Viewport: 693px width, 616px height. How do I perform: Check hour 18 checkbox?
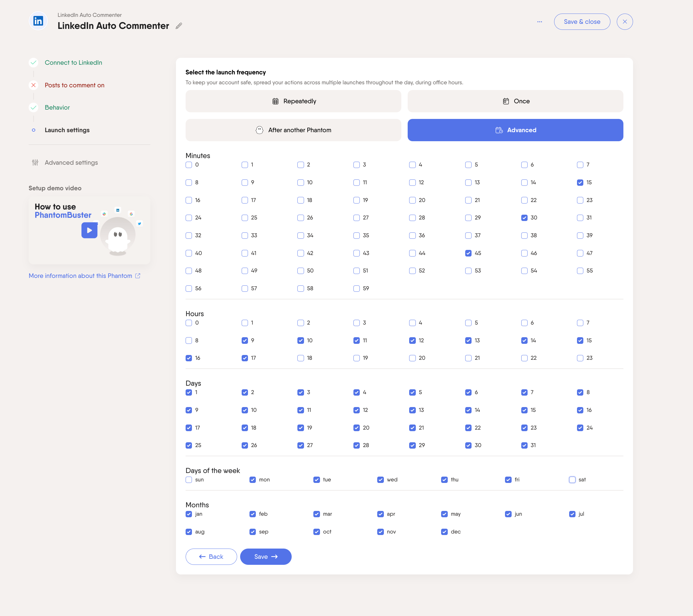coord(300,358)
